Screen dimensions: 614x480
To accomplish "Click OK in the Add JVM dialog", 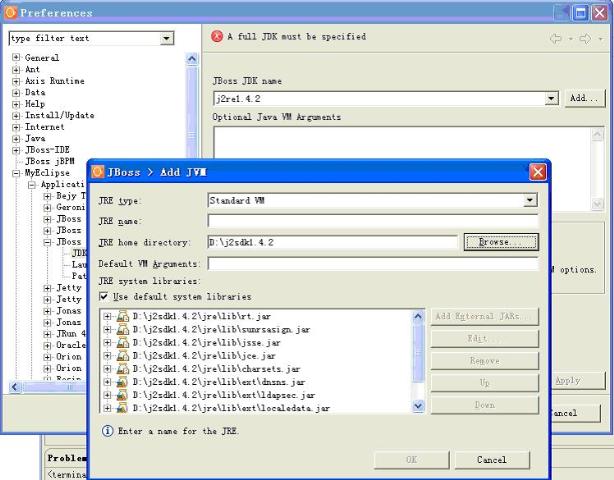I will 411,460.
